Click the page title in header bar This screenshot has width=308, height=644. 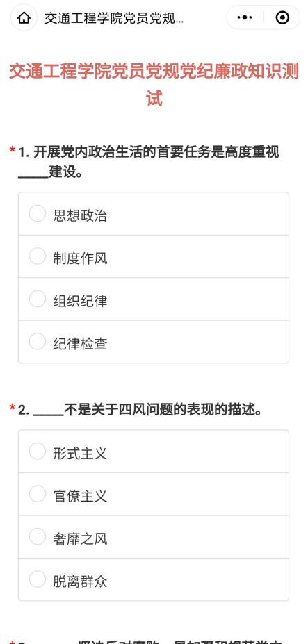tap(114, 18)
